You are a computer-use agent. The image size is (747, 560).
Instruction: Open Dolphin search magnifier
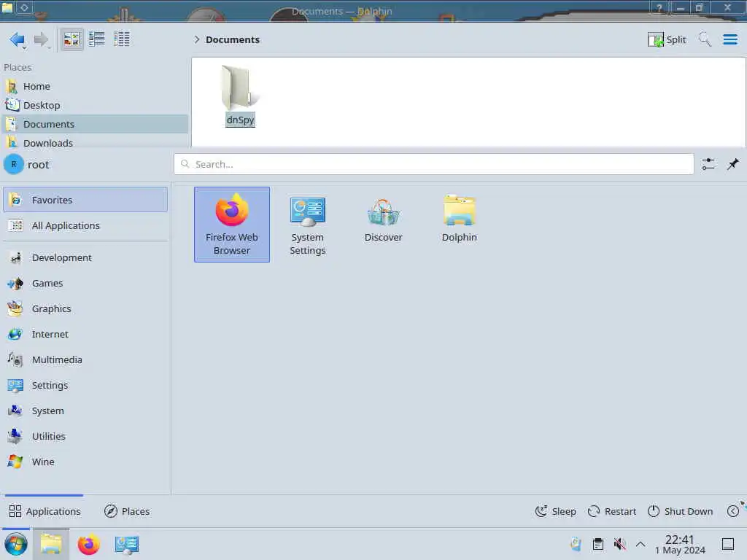click(705, 39)
